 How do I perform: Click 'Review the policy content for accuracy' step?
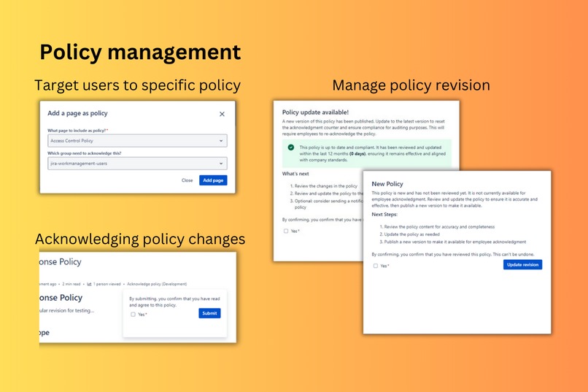click(439, 226)
